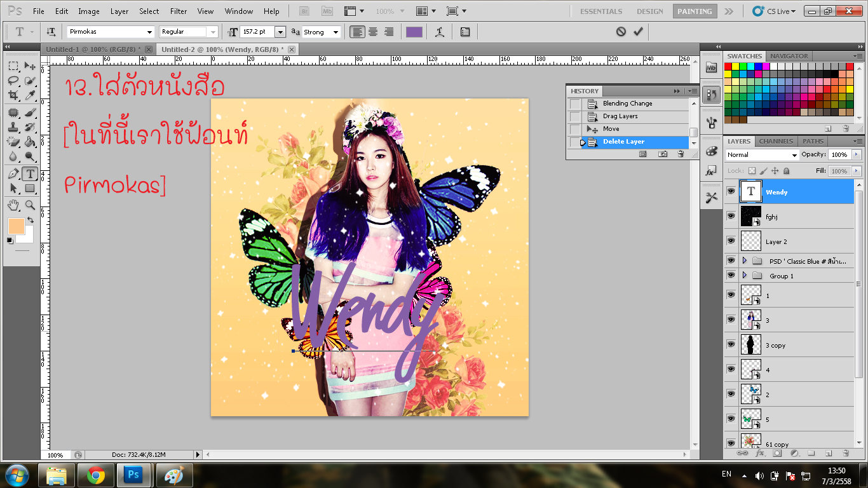The width and height of the screenshot is (868, 488).
Task: Open the Character and Paragraph panel
Action: point(465,32)
